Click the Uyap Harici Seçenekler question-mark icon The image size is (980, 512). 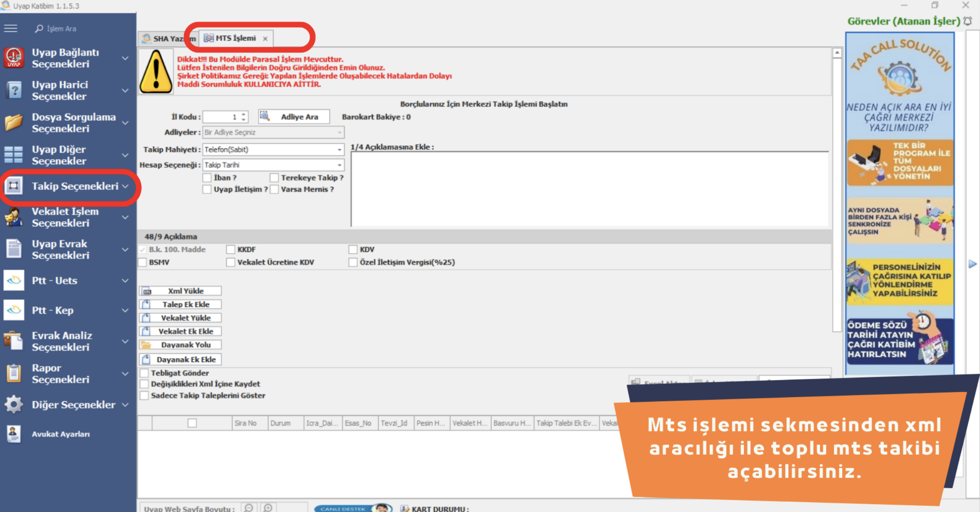(x=14, y=90)
